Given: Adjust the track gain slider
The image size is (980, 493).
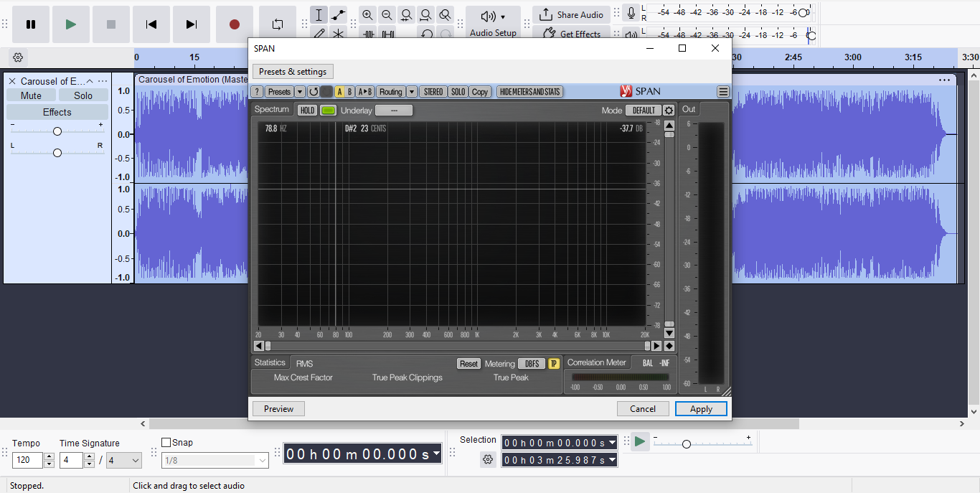Looking at the screenshot, I should [x=57, y=131].
